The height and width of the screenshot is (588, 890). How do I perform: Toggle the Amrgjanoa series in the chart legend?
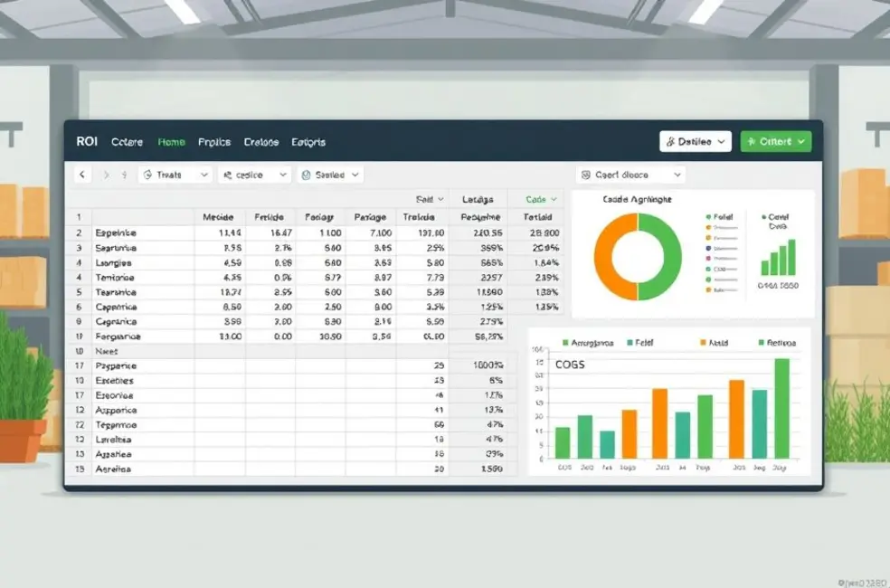(x=565, y=344)
